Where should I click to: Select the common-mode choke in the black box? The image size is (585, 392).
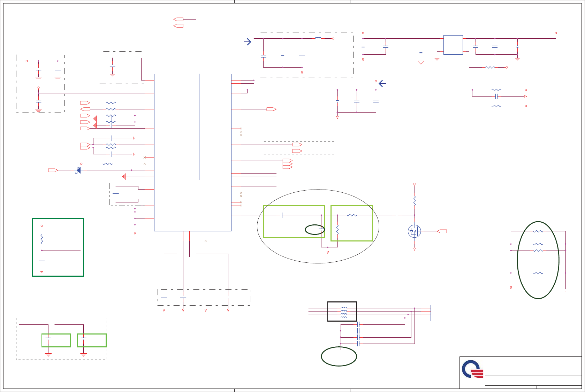click(x=344, y=313)
